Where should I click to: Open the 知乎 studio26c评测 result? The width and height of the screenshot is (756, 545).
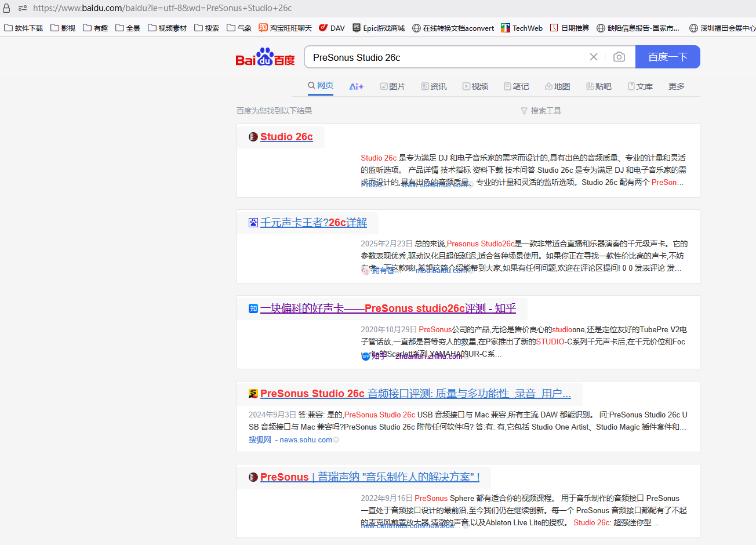(x=388, y=308)
